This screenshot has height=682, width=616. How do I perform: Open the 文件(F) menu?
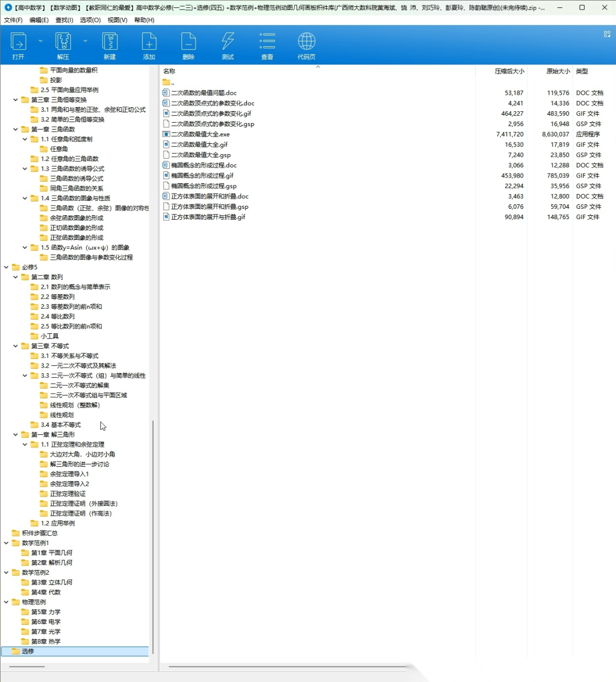coord(13,20)
